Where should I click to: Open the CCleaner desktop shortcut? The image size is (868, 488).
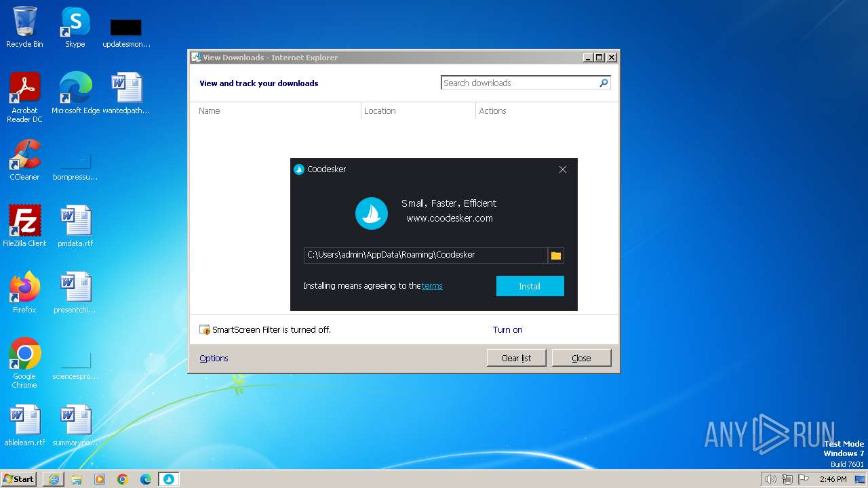coord(24,160)
